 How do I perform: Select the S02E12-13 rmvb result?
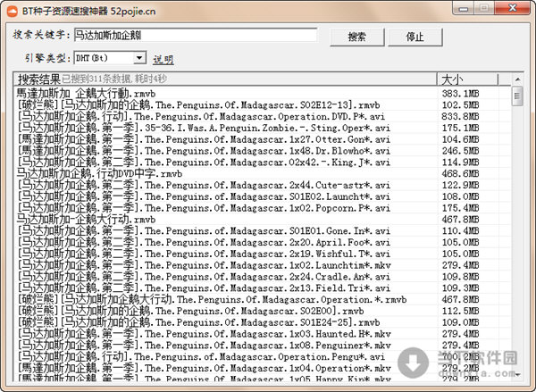click(198, 105)
